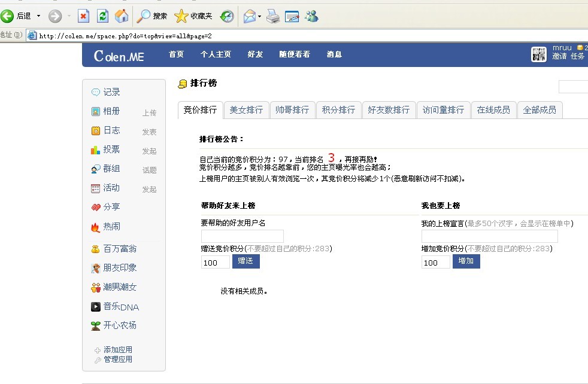The height and width of the screenshot is (384, 588).
Task: Open the browser 搜索 search tool
Action: 151,16
